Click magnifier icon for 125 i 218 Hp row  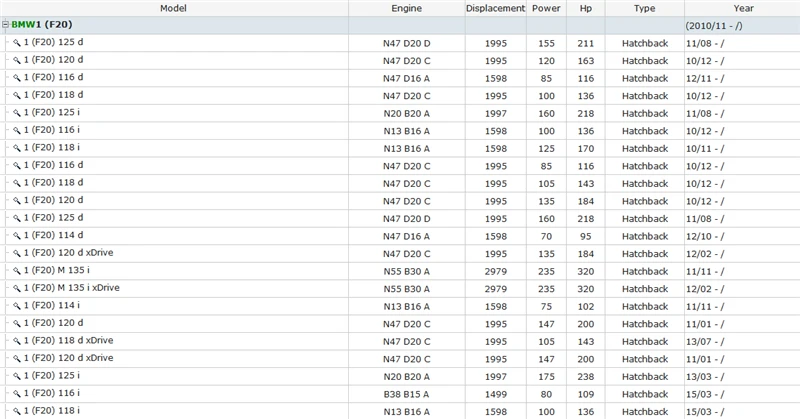[x=17, y=113]
